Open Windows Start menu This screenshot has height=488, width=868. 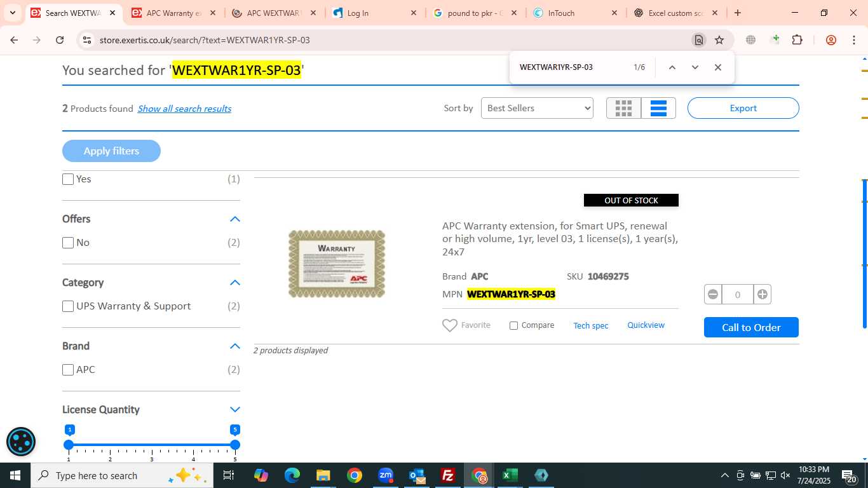tap(15, 475)
